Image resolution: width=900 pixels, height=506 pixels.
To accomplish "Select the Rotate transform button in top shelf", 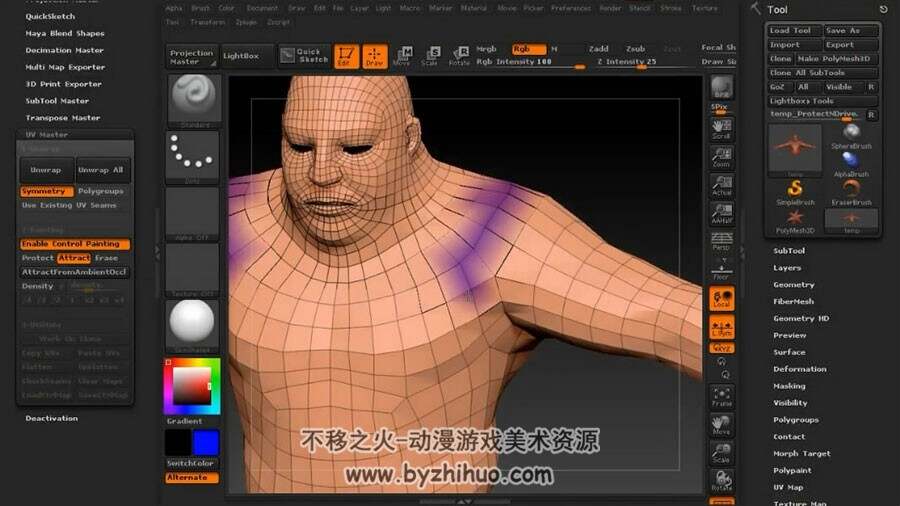I will 460,56.
